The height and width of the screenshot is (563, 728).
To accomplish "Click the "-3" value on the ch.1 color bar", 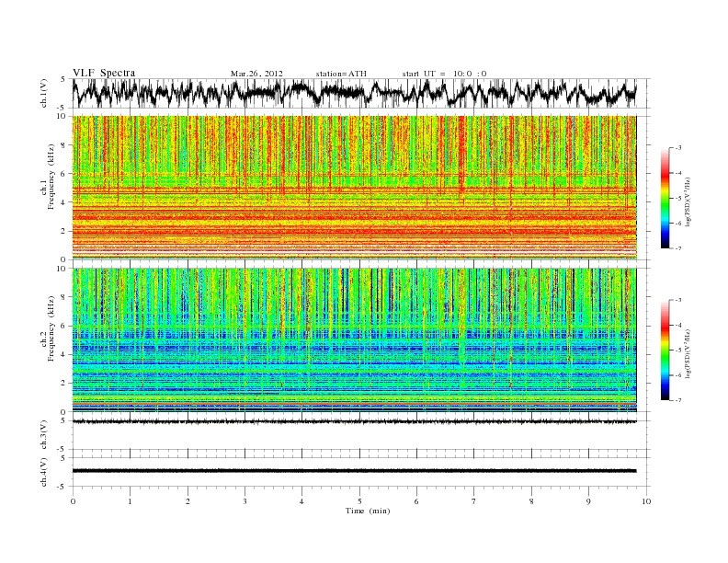I will (x=677, y=148).
